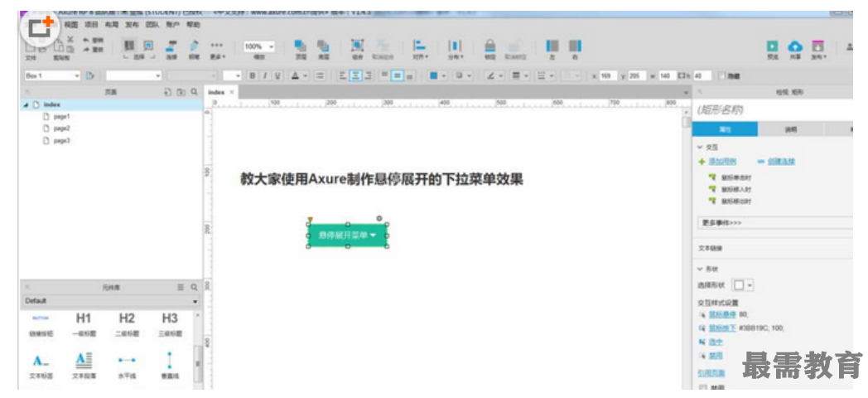Click the More Events (更多事件>>>) button
Viewport: 868px width, 398px height.
click(x=775, y=223)
